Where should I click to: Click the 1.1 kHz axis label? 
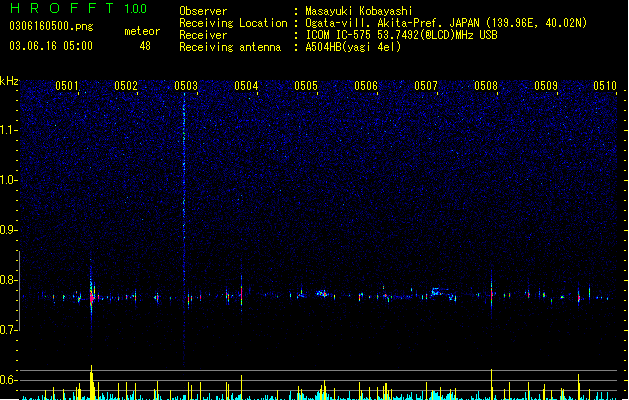[8, 130]
